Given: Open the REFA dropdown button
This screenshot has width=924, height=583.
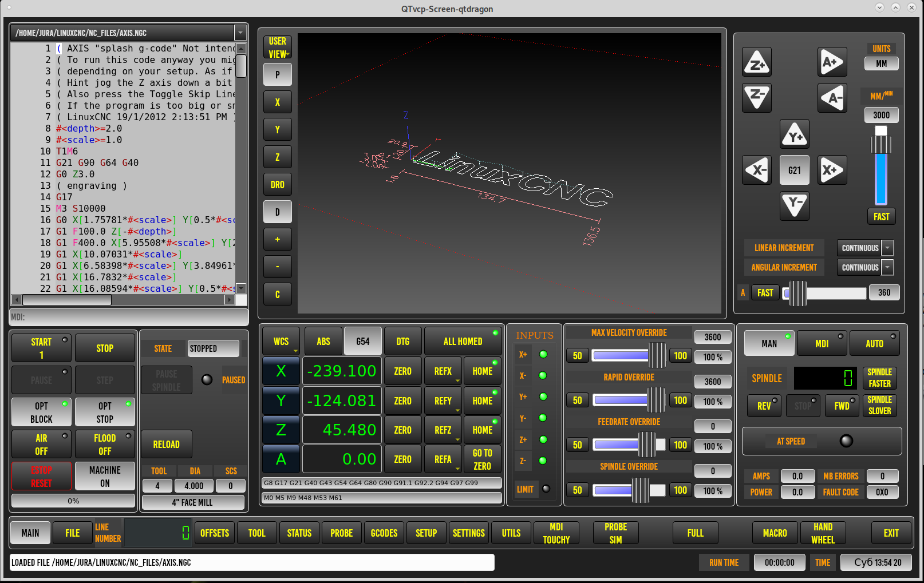Looking at the screenshot, I should coord(443,459).
